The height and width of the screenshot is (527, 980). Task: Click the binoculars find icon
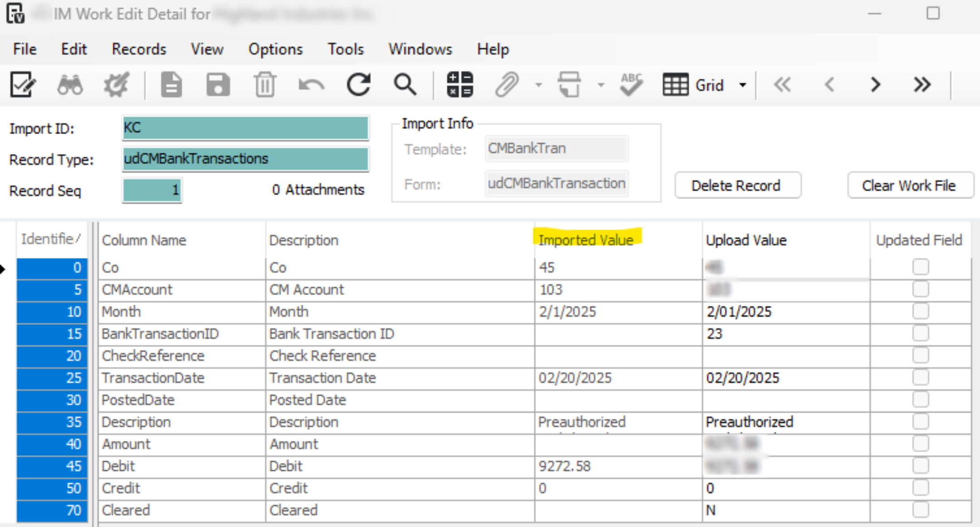(70, 85)
